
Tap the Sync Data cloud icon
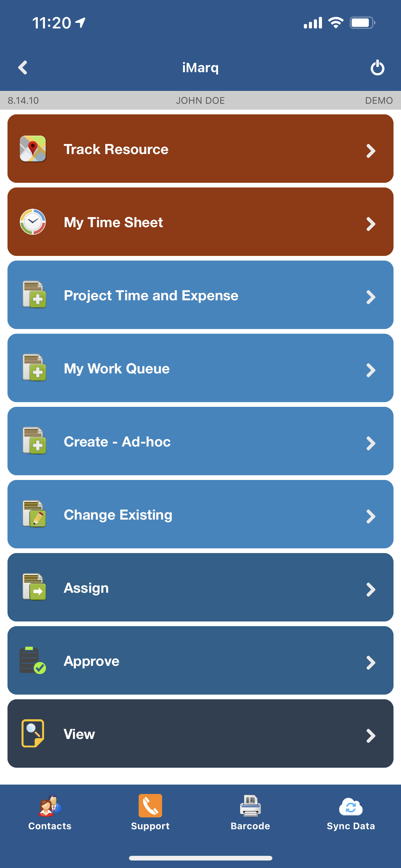[x=350, y=807]
